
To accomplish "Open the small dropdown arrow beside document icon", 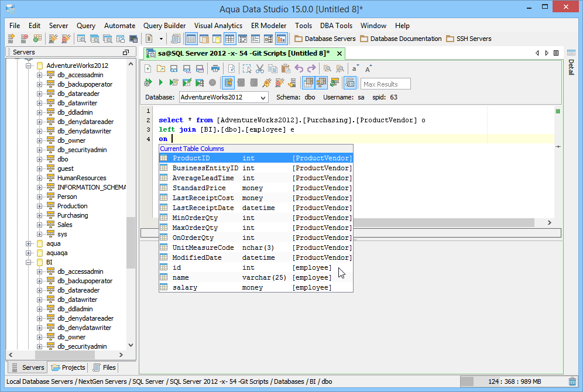I will click(161, 39).
